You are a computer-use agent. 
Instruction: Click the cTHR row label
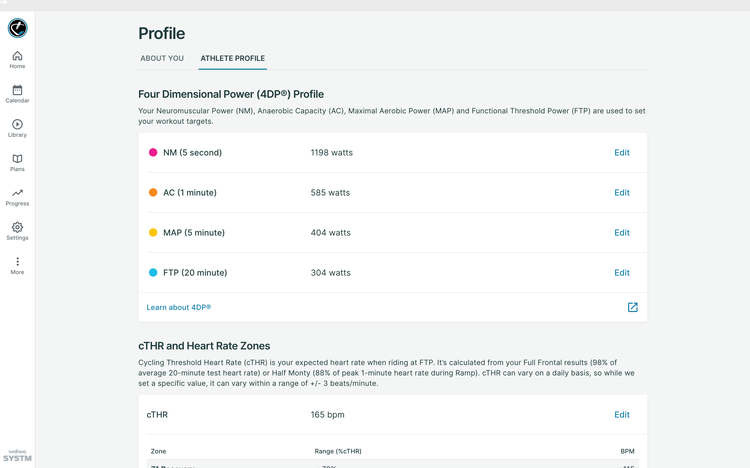tap(157, 415)
